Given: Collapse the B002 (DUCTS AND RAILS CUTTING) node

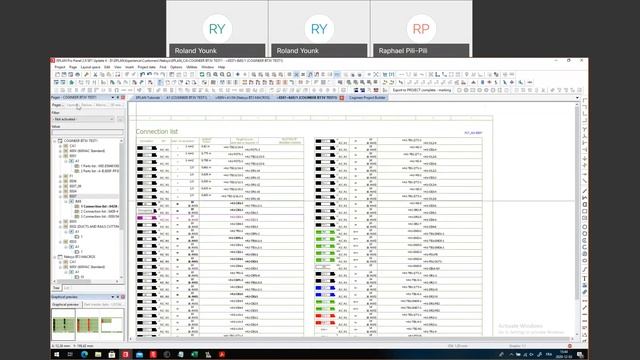Looking at the screenshot, I should [60, 227].
